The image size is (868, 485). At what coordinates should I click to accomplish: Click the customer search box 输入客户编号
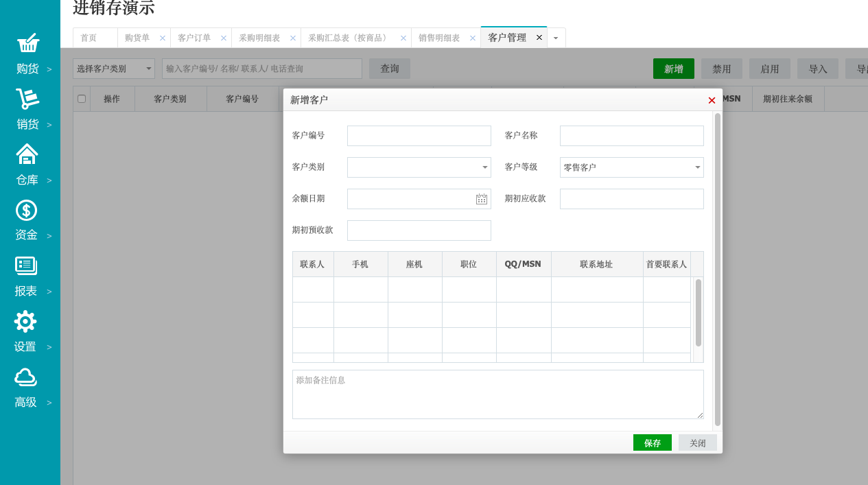click(262, 69)
